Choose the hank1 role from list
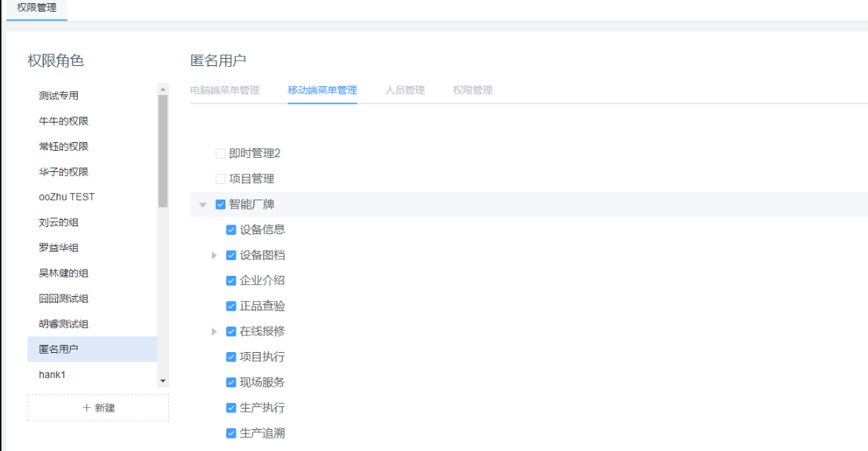Screen dimensions: 868x451 tap(53, 375)
